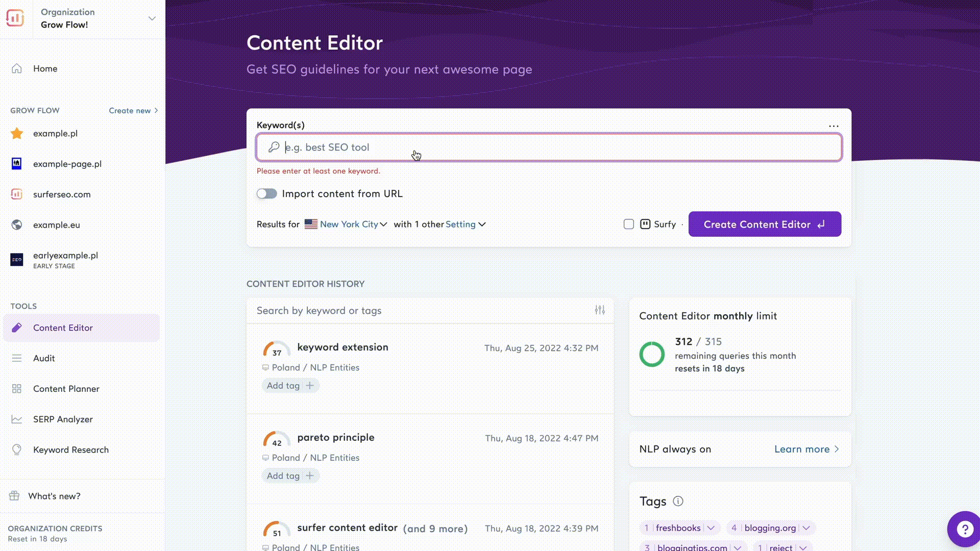This screenshot has height=551, width=980.
Task: Click Create new in Grow Flow
Action: point(133,110)
